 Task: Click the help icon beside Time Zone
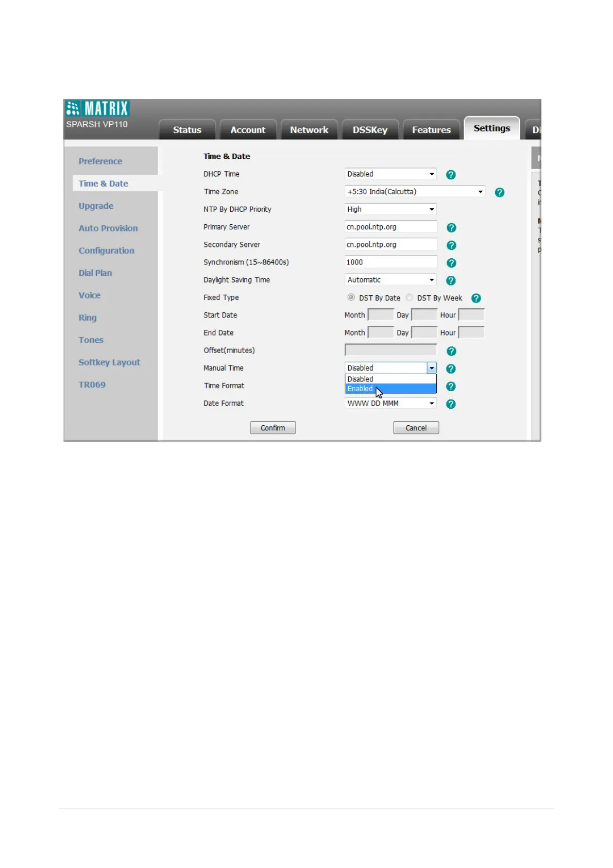[x=499, y=192]
